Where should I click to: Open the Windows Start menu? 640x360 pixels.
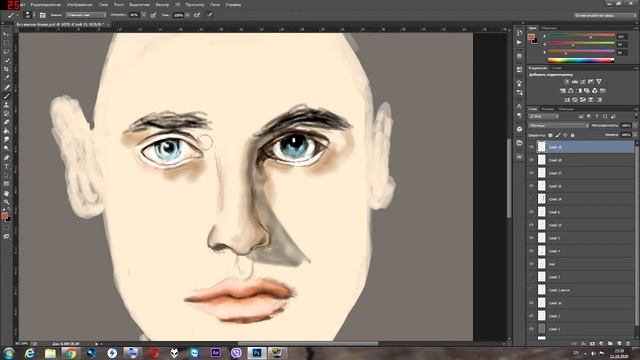[9, 353]
